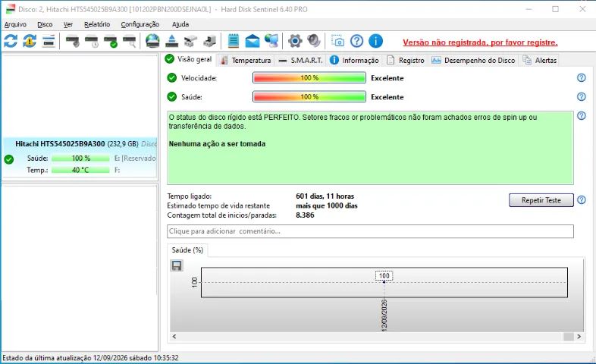The image size is (596, 364).
Task: Open settings with the gear icon
Action: click(x=295, y=41)
